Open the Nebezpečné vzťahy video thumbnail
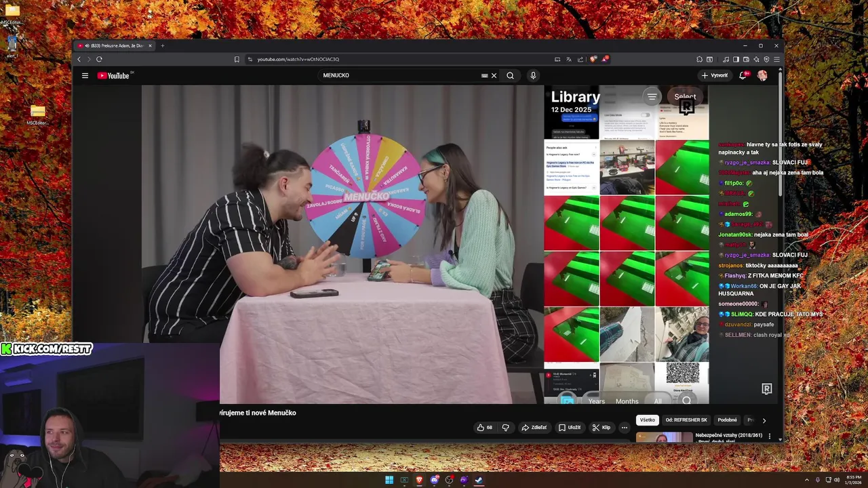Viewport: 868px width, 488px height. [665, 437]
